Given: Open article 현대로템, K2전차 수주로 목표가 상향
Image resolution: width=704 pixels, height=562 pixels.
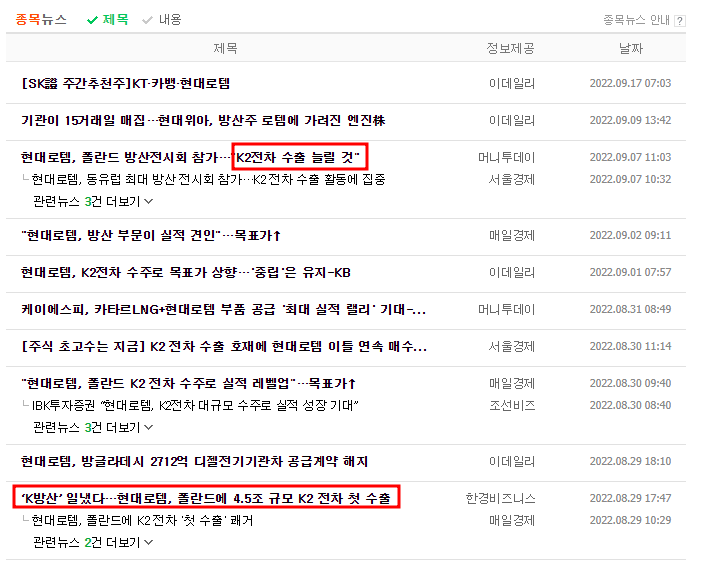Looking at the screenshot, I should point(186,272).
